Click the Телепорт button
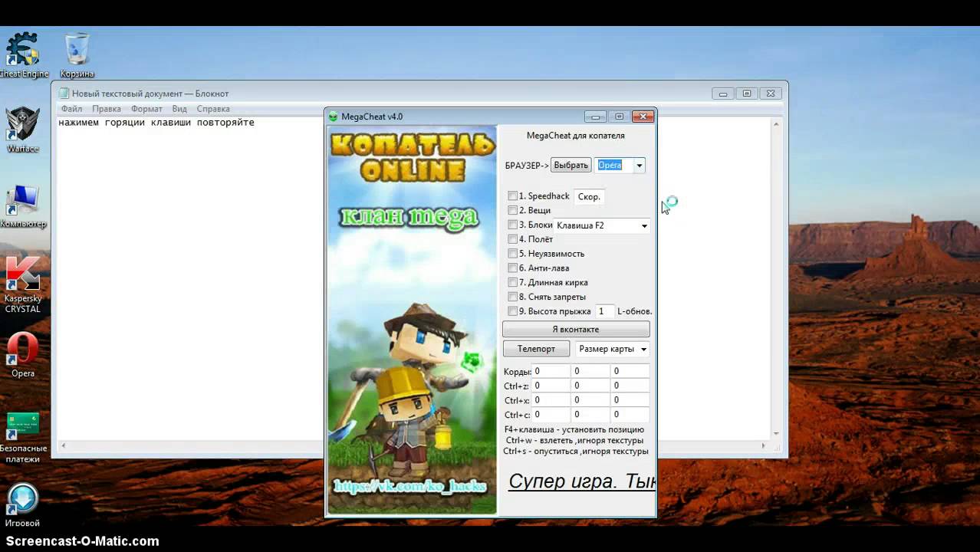The width and height of the screenshot is (980, 552). [x=536, y=349]
